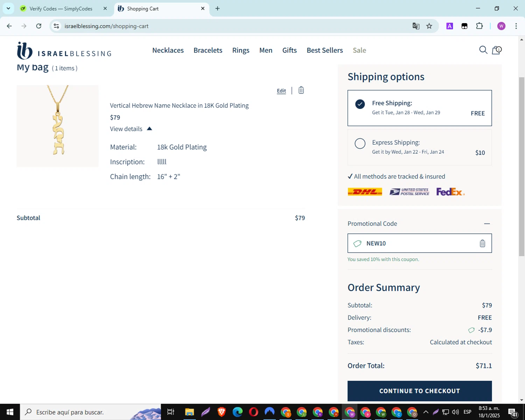Launch Brave browser from the taskbar
Viewport: 525px width, 420px height.
tap(222, 412)
